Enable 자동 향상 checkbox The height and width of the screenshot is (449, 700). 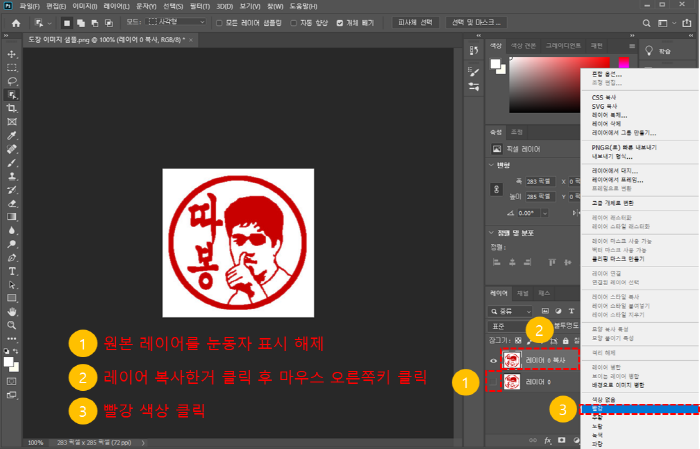click(x=293, y=23)
